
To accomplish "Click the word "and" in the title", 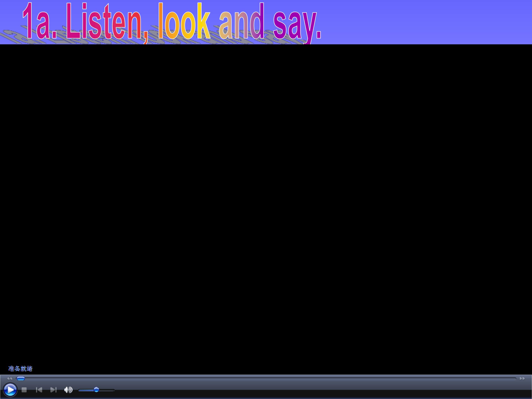I will 241,21.
